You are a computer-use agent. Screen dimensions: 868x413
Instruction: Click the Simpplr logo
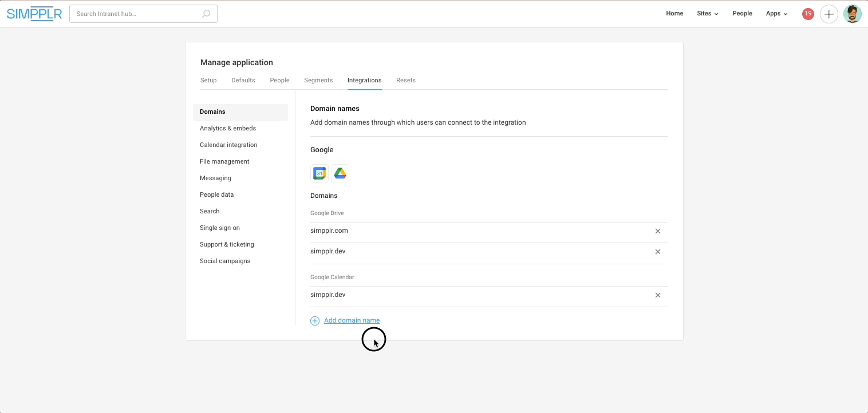[34, 14]
